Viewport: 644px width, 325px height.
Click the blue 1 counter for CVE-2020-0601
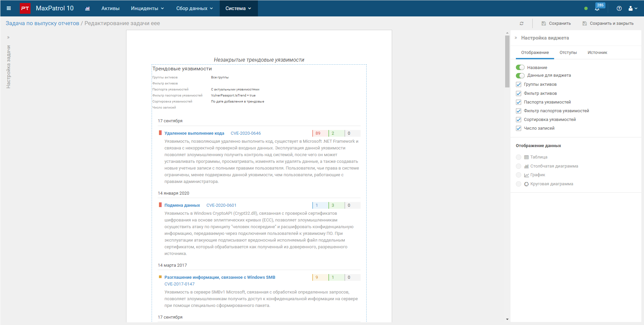320,205
